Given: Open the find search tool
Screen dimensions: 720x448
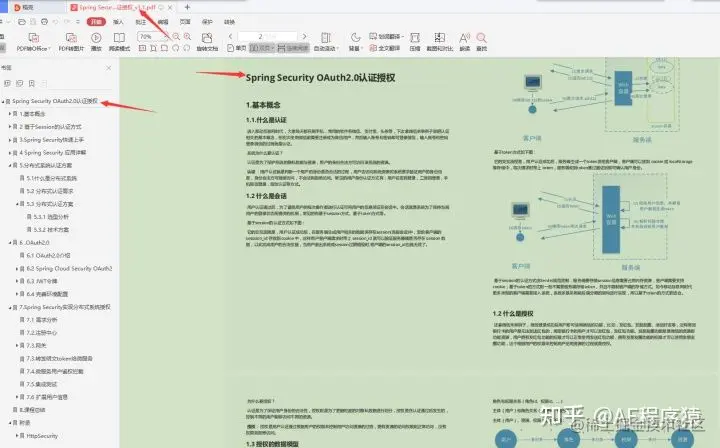Looking at the screenshot, I should 481,42.
